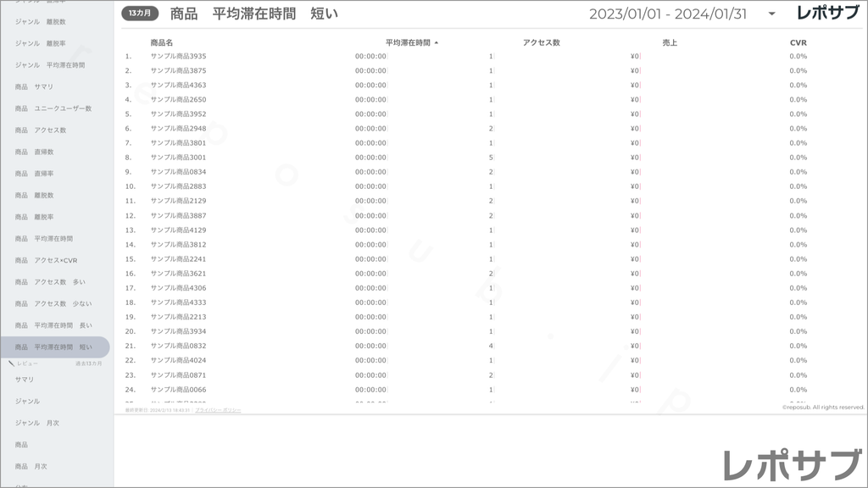The height and width of the screenshot is (488, 868).
Task: Click product name サンプル商品3935
Action: tap(178, 56)
